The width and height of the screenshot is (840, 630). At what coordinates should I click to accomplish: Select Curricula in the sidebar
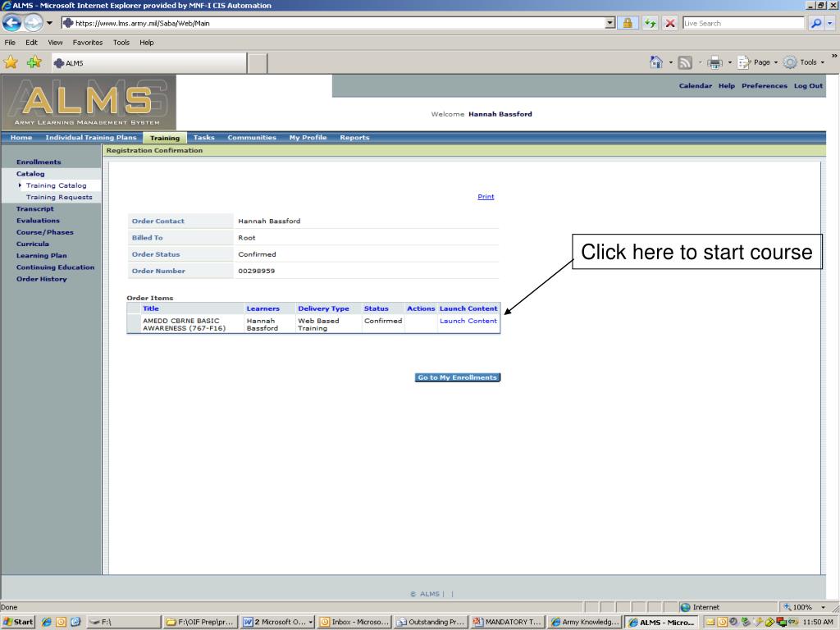pyautogui.click(x=33, y=244)
